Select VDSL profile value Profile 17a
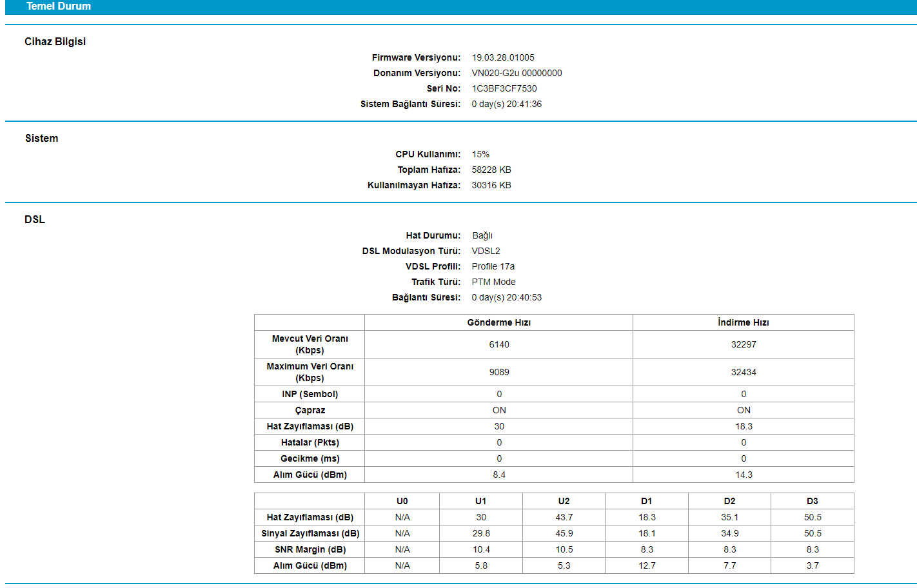Image resolution: width=917 pixels, height=588 pixels. pyautogui.click(x=493, y=266)
